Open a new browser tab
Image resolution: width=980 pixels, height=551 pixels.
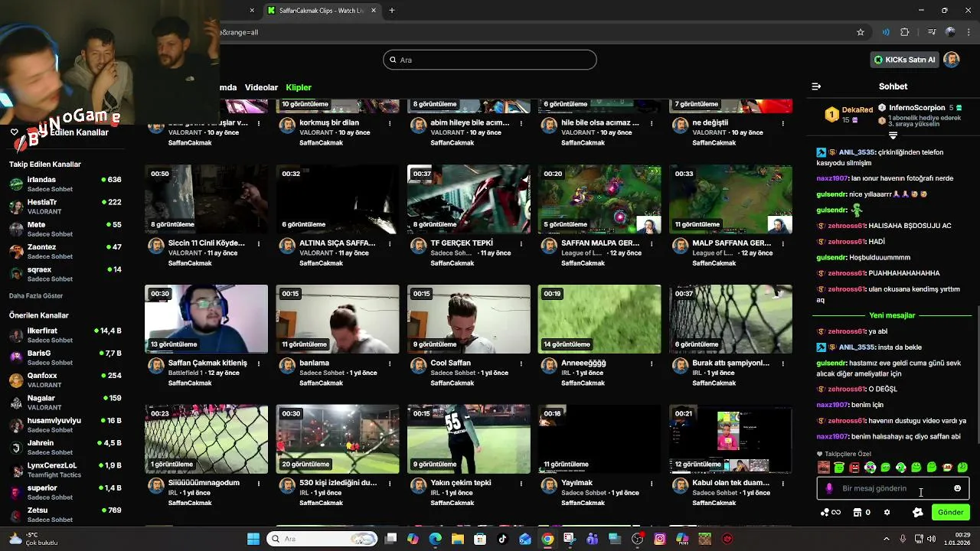pos(392,10)
